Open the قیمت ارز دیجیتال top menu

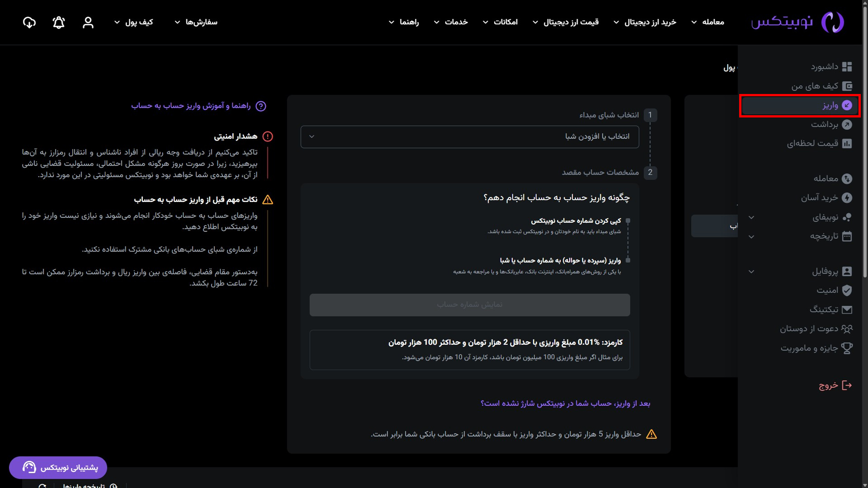pyautogui.click(x=566, y=22)
